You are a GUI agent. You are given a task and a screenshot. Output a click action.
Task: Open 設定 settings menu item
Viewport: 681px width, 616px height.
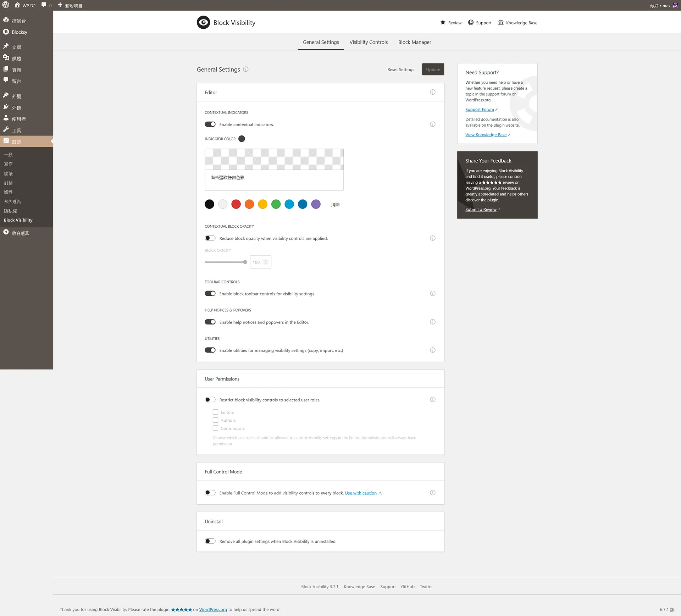27,141
